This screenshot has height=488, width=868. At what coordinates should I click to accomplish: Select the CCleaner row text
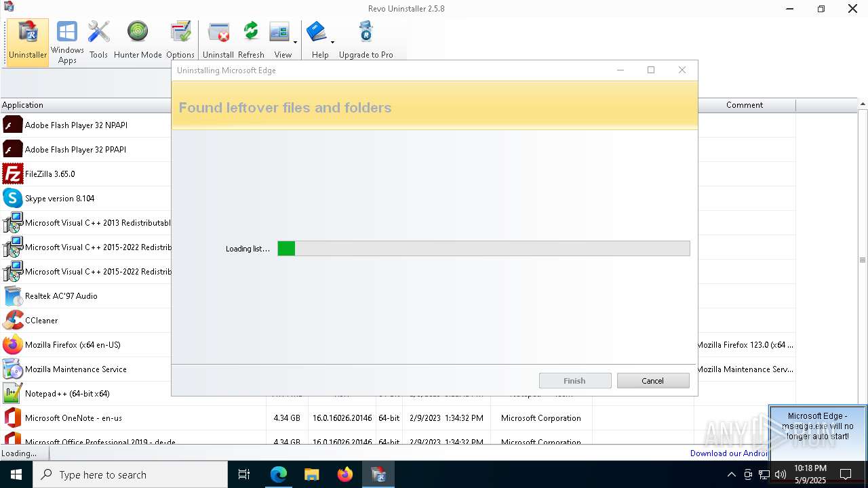coord(41,321)
